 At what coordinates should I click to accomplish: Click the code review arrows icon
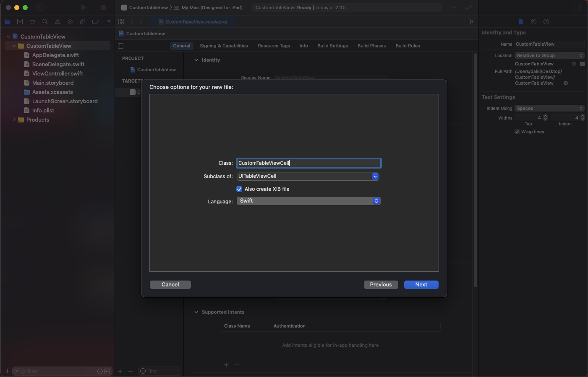point(469,8)
